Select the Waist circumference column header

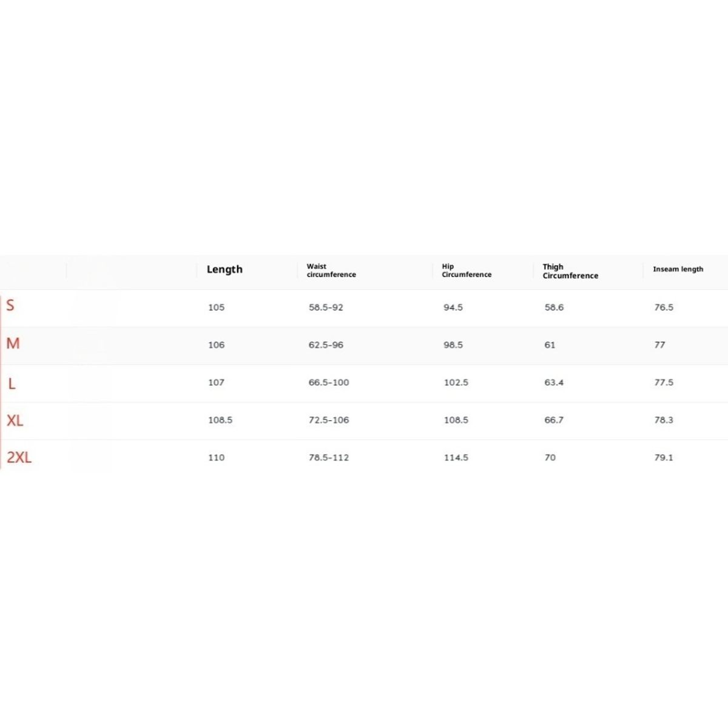(331, 271)
